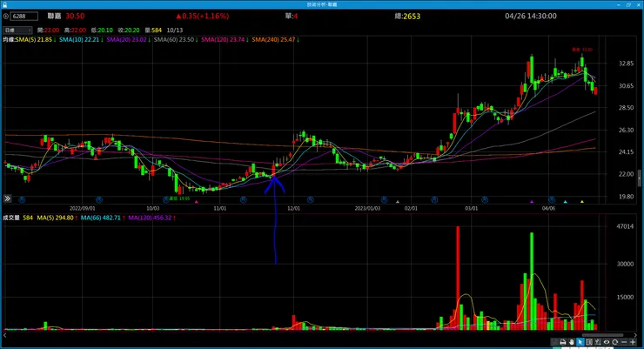644x349 pixels.
Task: Click the volume MA(5) 294.80 label
Action: point(57,218)
